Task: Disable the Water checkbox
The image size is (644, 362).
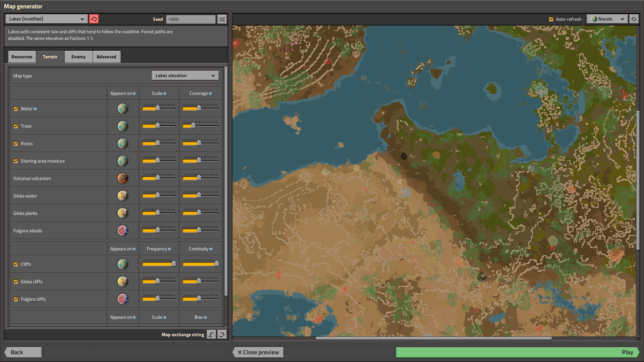Action: 16,109
